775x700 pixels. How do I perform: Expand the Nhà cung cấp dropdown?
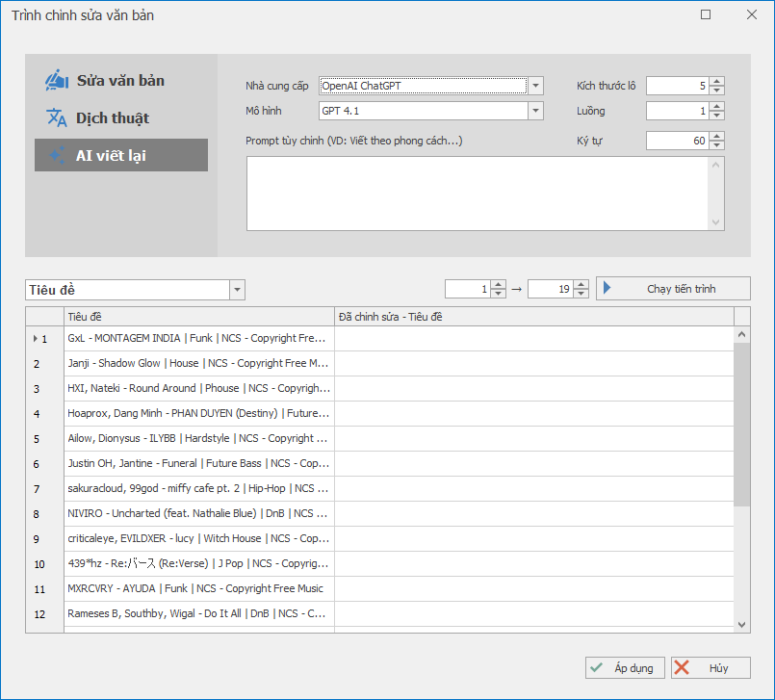536,86
